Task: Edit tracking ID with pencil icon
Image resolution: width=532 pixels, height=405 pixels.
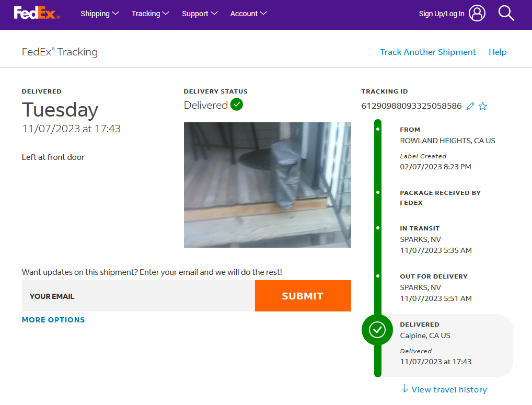Action: [x=470, y=107]
